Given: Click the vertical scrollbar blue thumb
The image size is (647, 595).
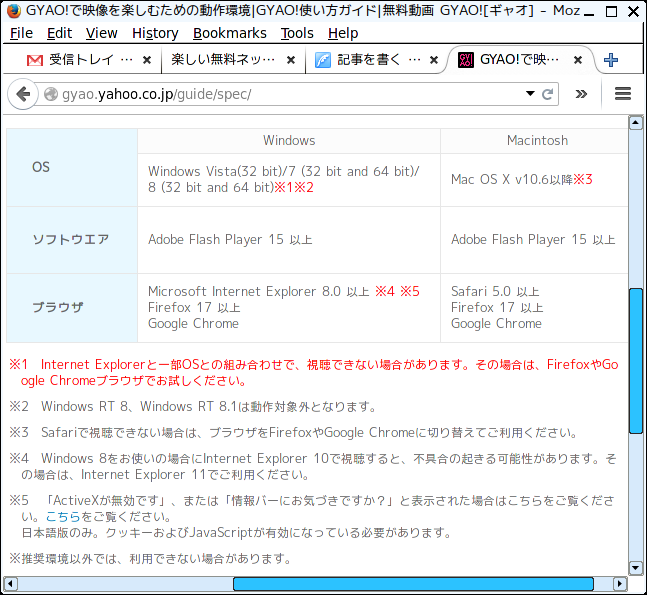Looking at the screenshot, I should [x=636, y=361].
